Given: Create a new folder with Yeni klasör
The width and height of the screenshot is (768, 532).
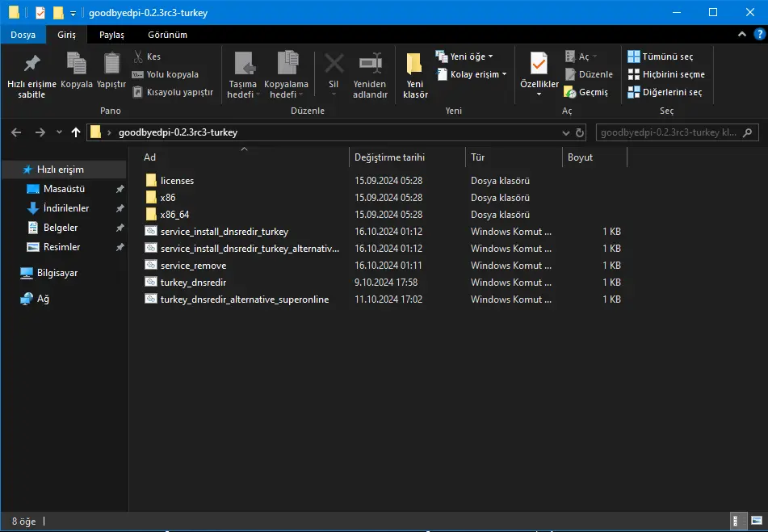Looking at the screenshot, I should tap(415, 75).
